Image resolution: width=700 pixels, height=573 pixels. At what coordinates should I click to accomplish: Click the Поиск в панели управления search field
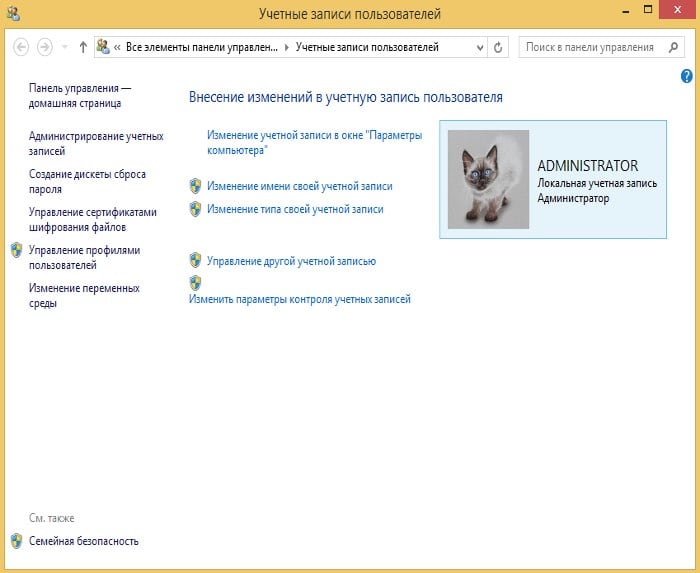(589, 47)
